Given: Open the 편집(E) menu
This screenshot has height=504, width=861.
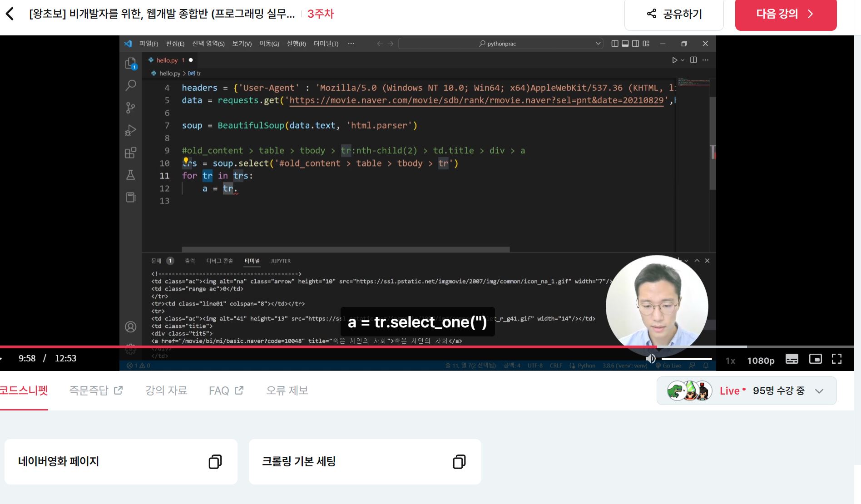Looking at the screenshot, I should pyautogui.click(x=175, y=44).
